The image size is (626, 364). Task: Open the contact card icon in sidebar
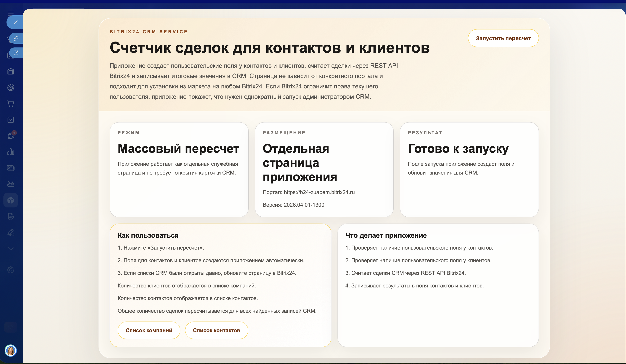(x=11, y=168)
